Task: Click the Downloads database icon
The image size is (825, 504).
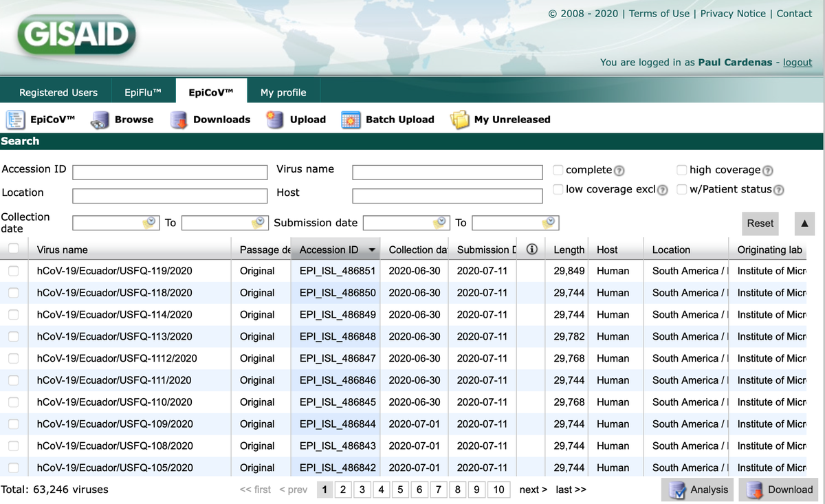Action: click(179, 120)
